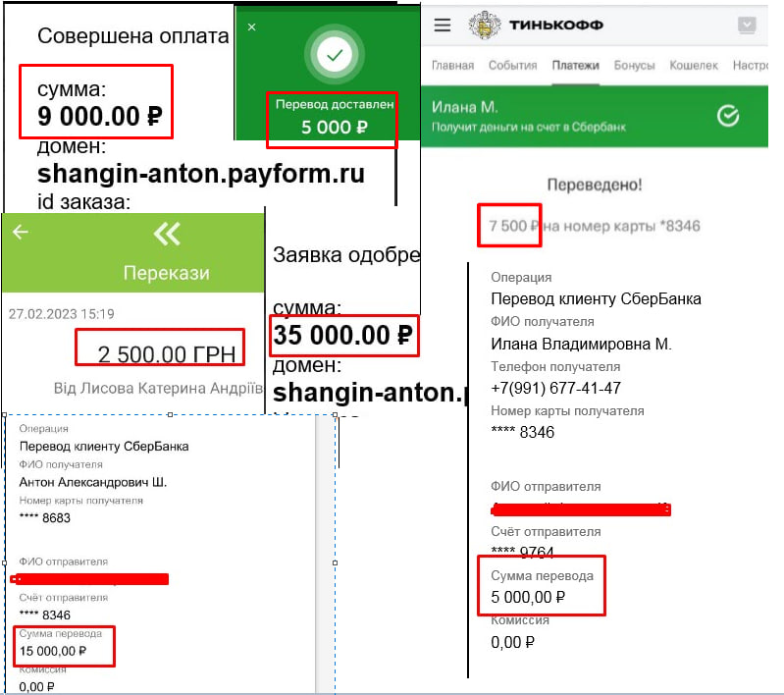Click the checkmark icon beside Илана М.
784x695 pixels.
click(727, 116)
